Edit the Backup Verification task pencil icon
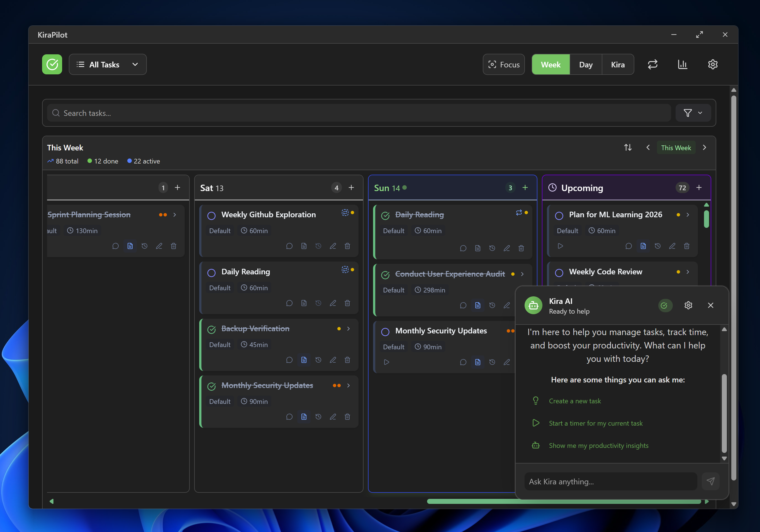This screenshot has height=532, width=760. 333,360
